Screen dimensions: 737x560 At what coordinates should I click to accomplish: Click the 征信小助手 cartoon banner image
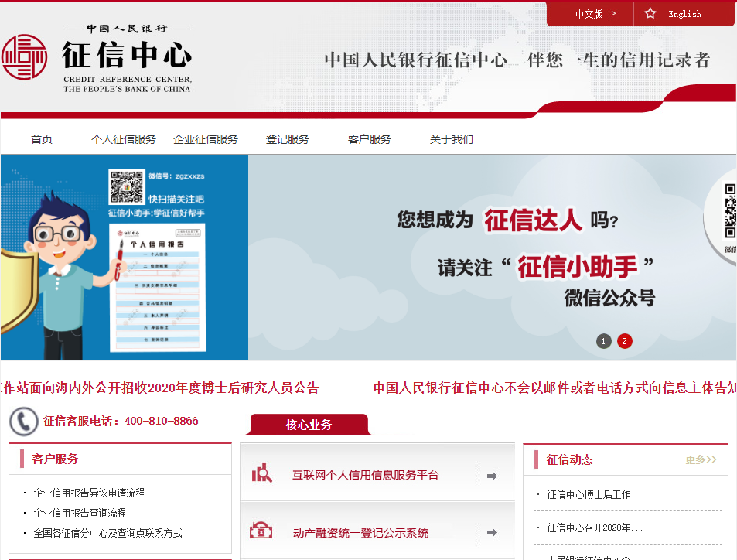(x=124, y=258)
